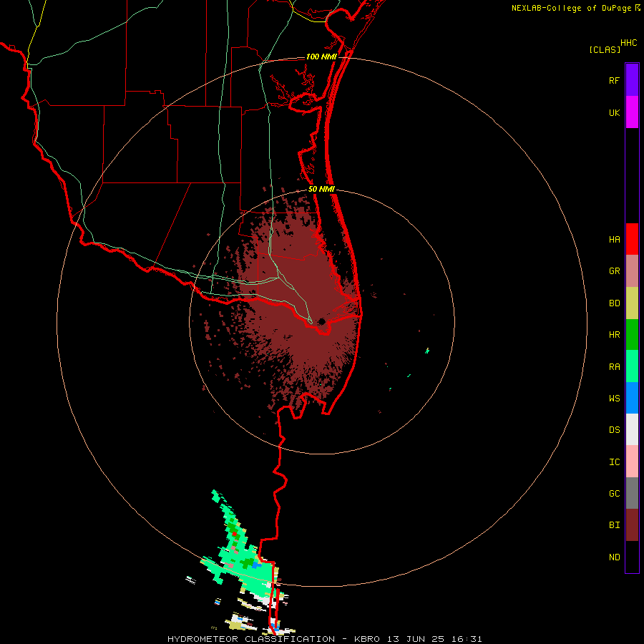Image resolution: width=644 pixels, height=644 pixels.
Task: Click the black radar site dot
Action: tap(322, 321)
